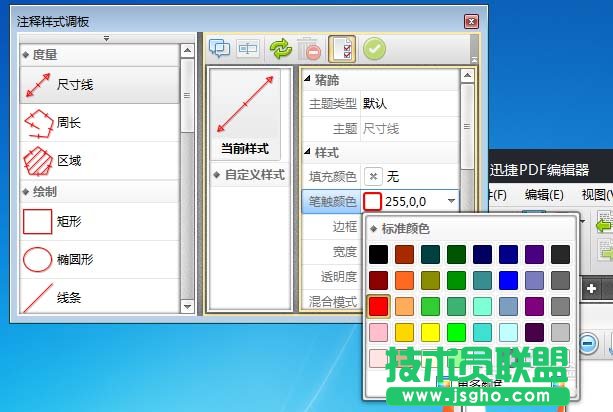Pick the magenta purple swatch
This screenshot has height=412, width=613.
[x=534, y=306]
